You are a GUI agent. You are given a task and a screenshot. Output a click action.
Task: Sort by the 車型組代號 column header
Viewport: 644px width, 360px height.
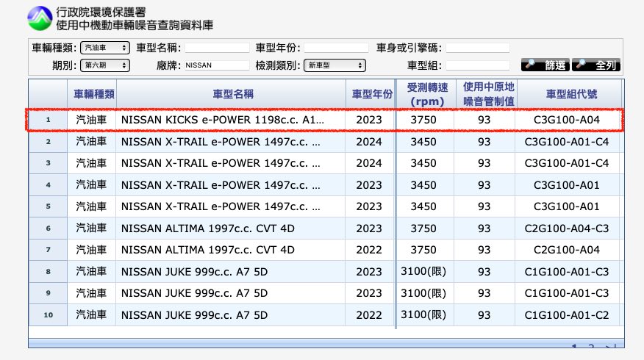coord(570,94)
